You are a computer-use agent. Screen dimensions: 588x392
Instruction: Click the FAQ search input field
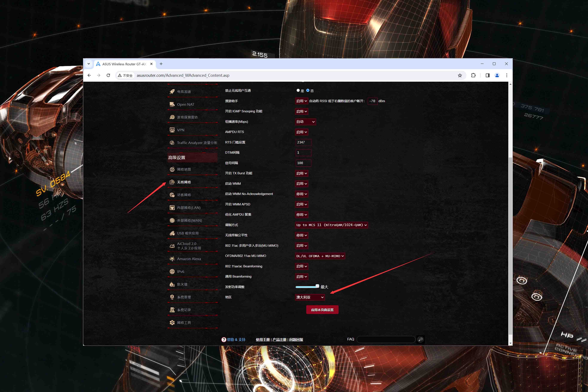tap(386, 340)
